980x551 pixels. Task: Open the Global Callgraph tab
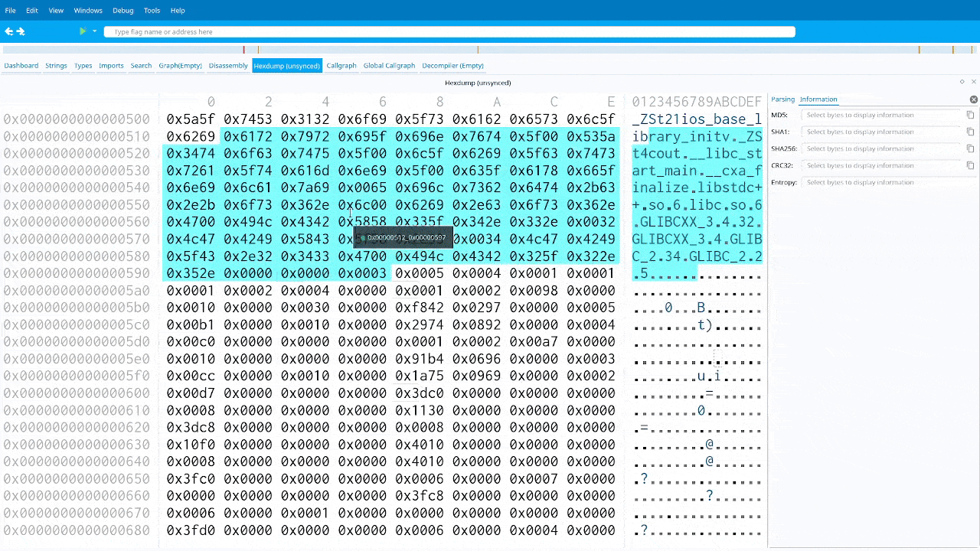point(389,66)
